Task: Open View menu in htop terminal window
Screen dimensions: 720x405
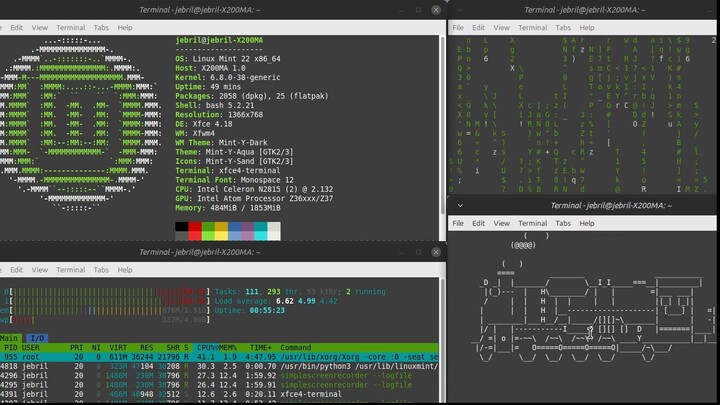Action: [39, 270]
